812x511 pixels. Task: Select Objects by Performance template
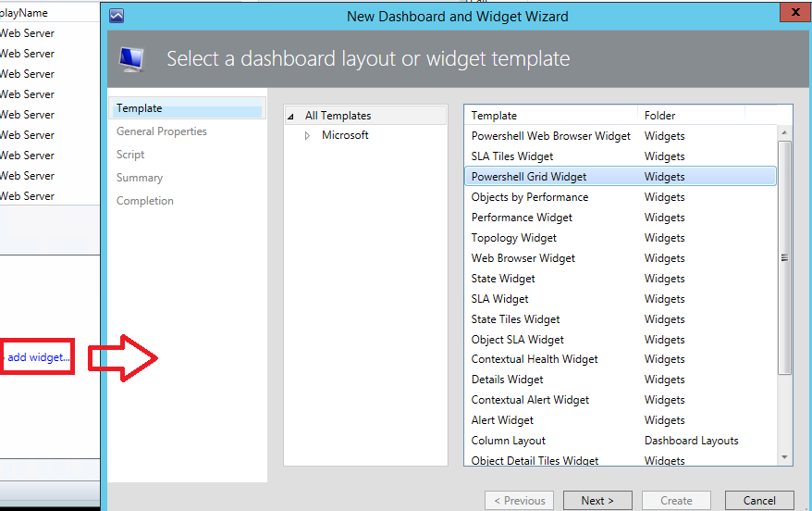point(621,197)
